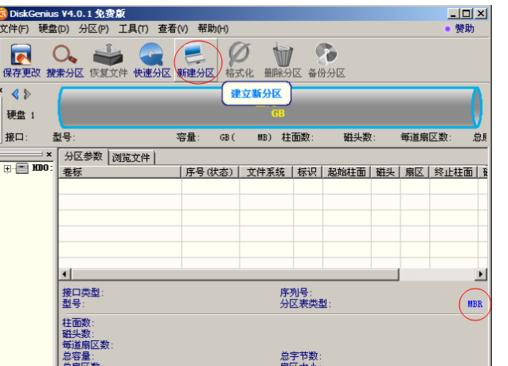The height and width of the screenshot is (366, 508).
Task: Click the Quick Partition (快速分区) toolbar icon
Action: pyautogui.click(x=152, y=61)
